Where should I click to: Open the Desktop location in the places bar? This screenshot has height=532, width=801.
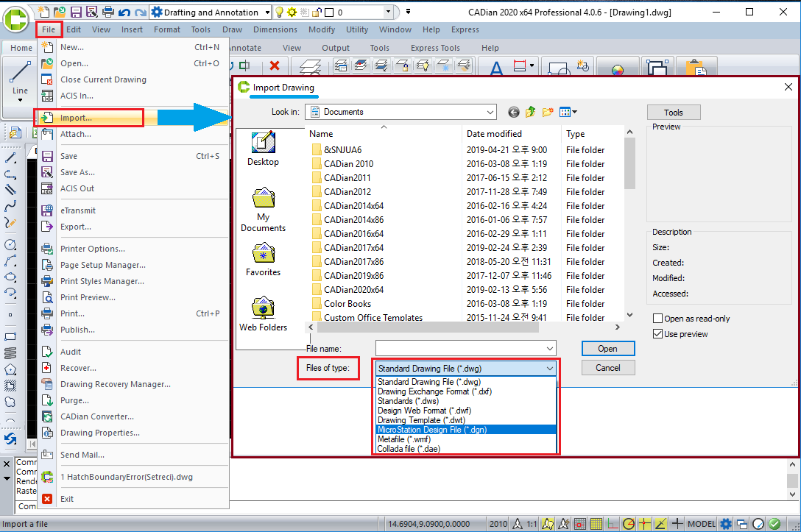263,149
